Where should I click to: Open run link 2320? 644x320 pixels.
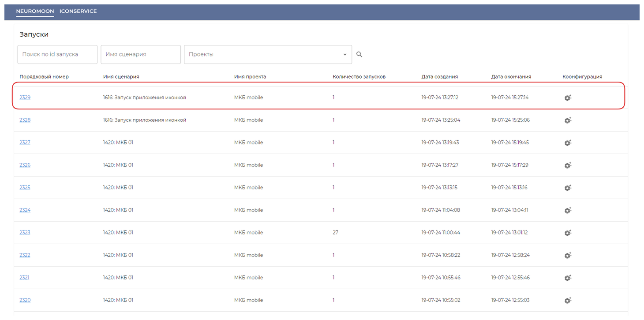(x=25, y=300)
